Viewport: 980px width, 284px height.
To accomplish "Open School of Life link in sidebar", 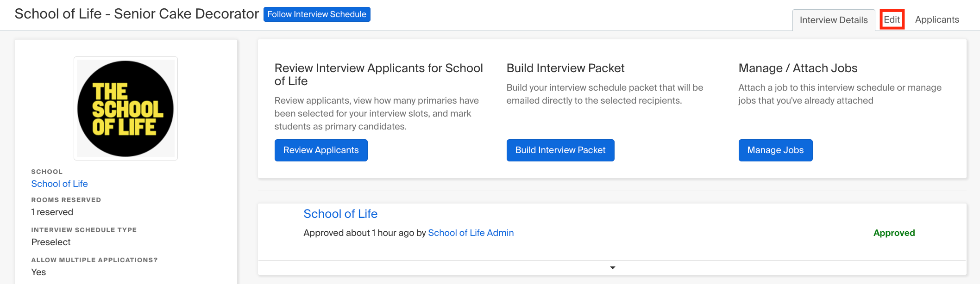I will click(59, 184).
